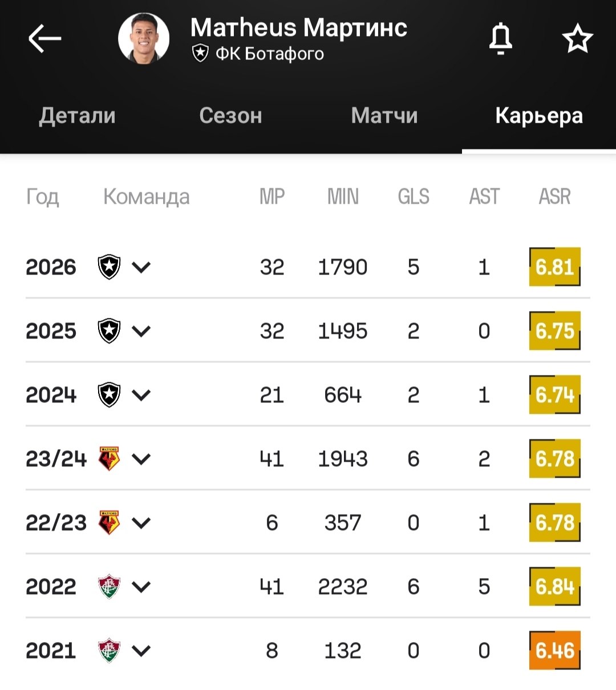Open player profile photo thumbnail
The width and height of the screenshot is (616, 690).
[x=144, y=38]
